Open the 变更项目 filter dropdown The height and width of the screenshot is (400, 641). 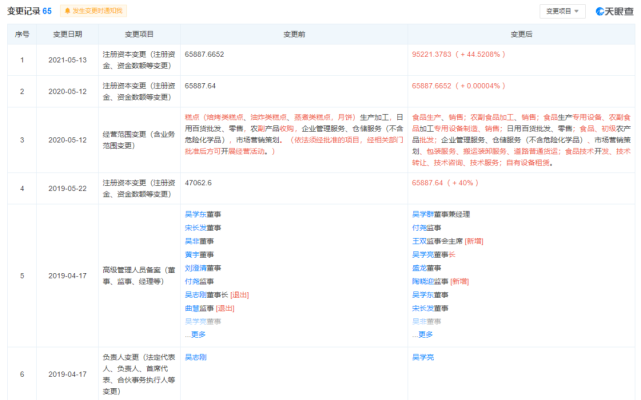[x=563, y=11]
